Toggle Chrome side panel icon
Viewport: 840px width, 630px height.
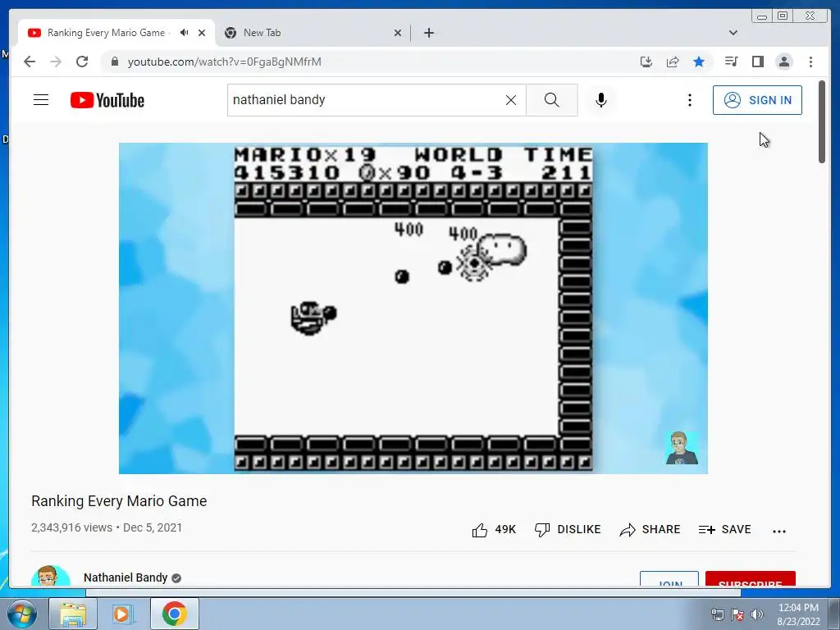pyautogui.click(x=757, y=62)
